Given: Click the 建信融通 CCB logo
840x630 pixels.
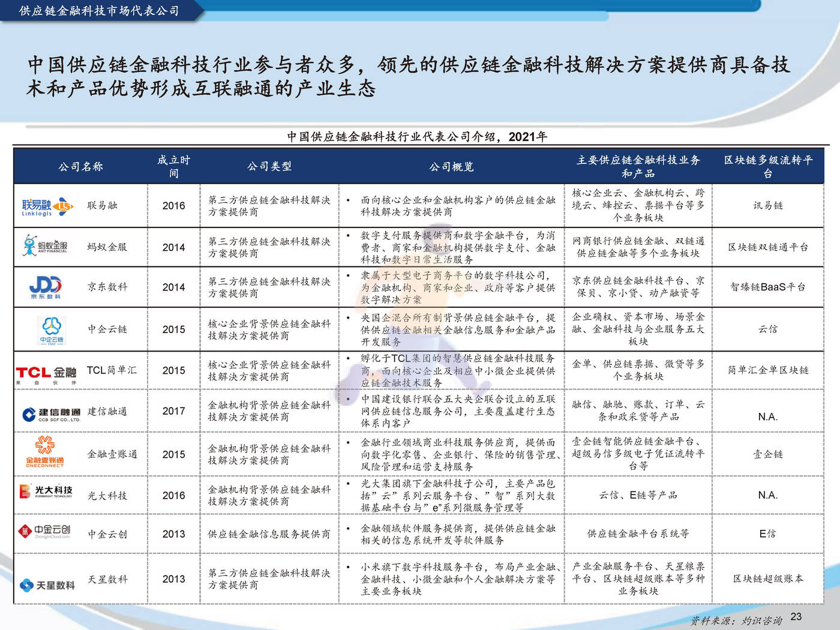Looking at the screenshot, I should pyautogui.click(x=52, y=414).
